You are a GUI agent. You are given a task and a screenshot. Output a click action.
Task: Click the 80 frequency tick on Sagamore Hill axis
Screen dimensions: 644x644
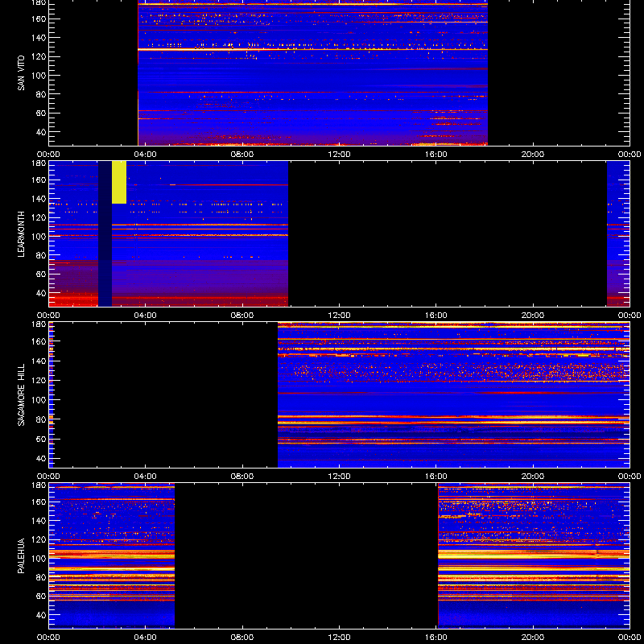tap(41, 419)
